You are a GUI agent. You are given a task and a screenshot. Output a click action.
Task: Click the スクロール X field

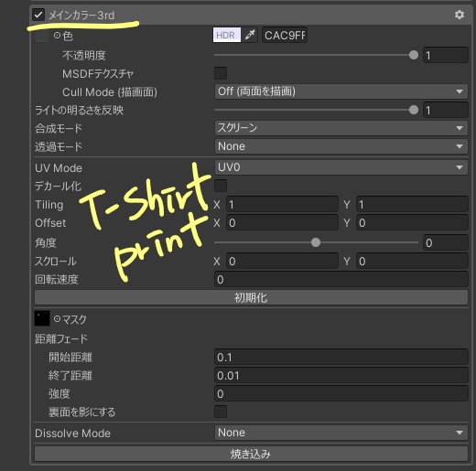[282, 262]
